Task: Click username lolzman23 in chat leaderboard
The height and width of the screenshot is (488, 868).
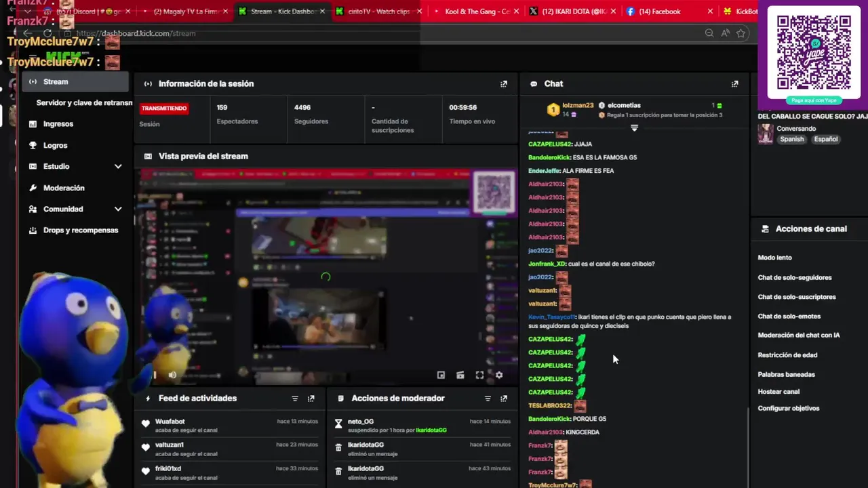Action: 578,106
